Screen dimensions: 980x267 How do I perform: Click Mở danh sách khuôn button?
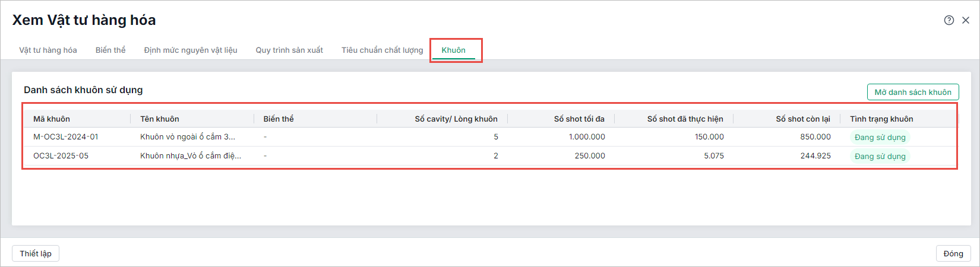click(x=913, y=92)
